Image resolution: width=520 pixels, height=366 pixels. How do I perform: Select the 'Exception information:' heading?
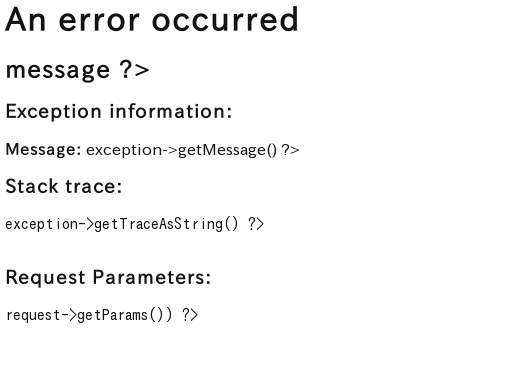point(119,111)
